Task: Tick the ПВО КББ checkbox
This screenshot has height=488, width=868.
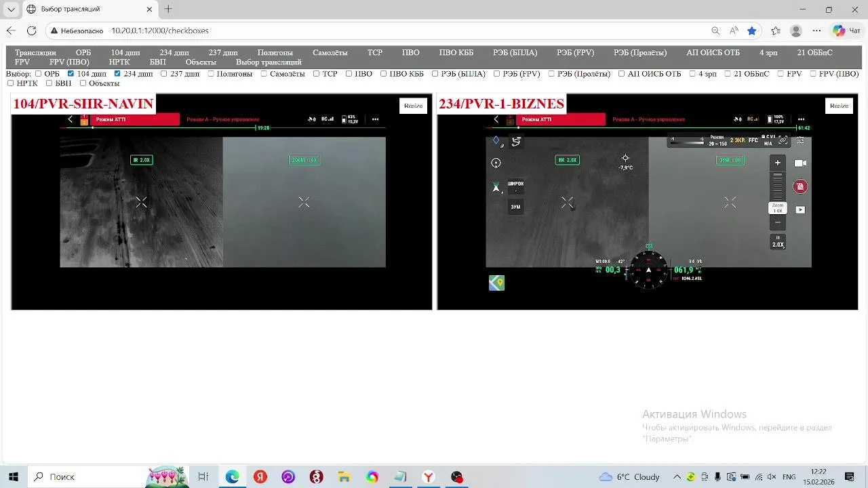Action: [383, 74]
